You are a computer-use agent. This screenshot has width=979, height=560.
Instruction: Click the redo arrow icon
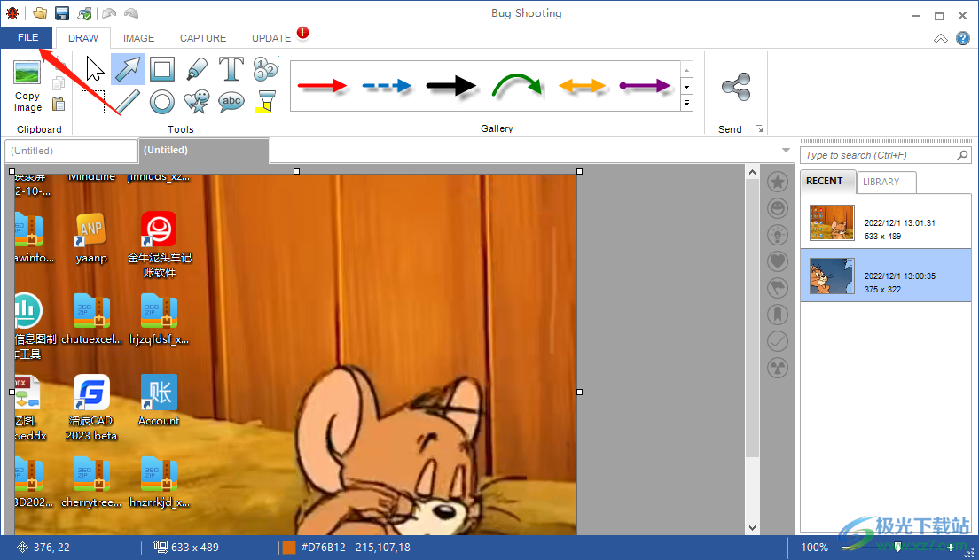point(131,13)
